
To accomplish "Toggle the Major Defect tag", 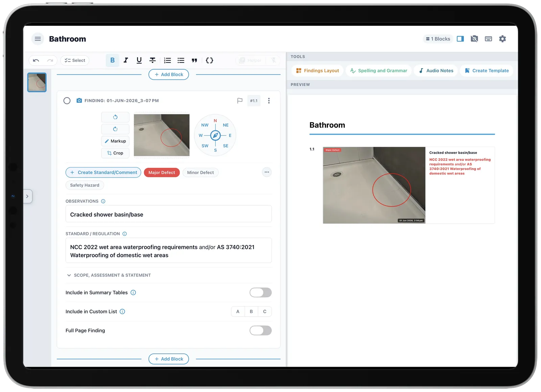I will [x=162, y=172].
